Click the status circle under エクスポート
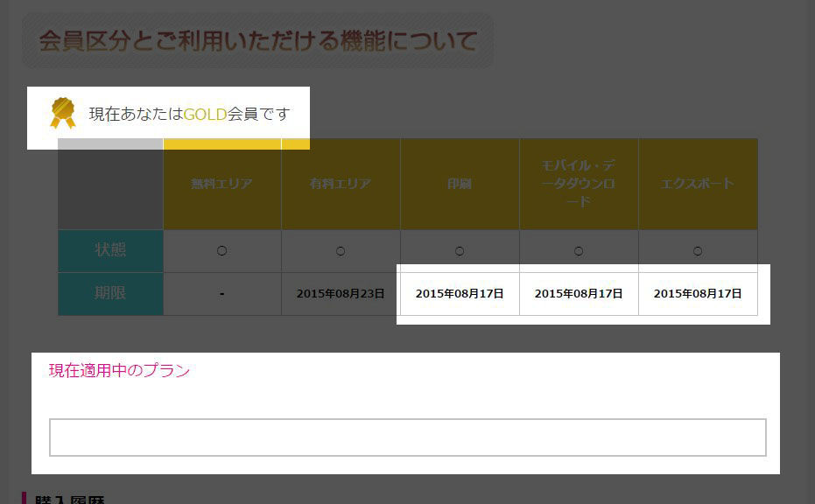The height and width of the screenshot is (504, 815). pyautogui.click(x=698, y=251)
